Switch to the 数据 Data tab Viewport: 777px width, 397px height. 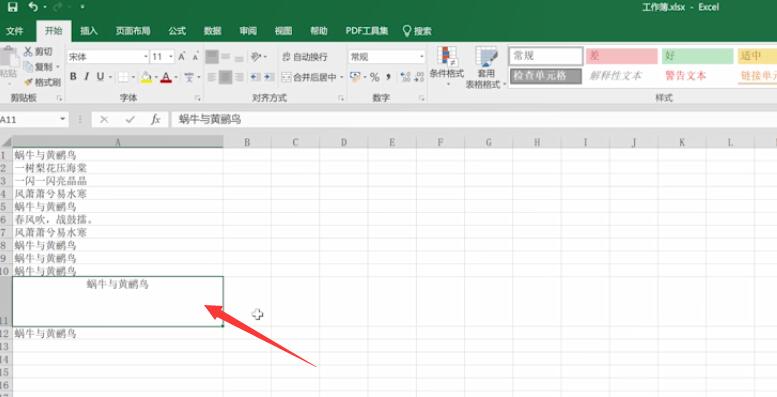pos(213,31)
